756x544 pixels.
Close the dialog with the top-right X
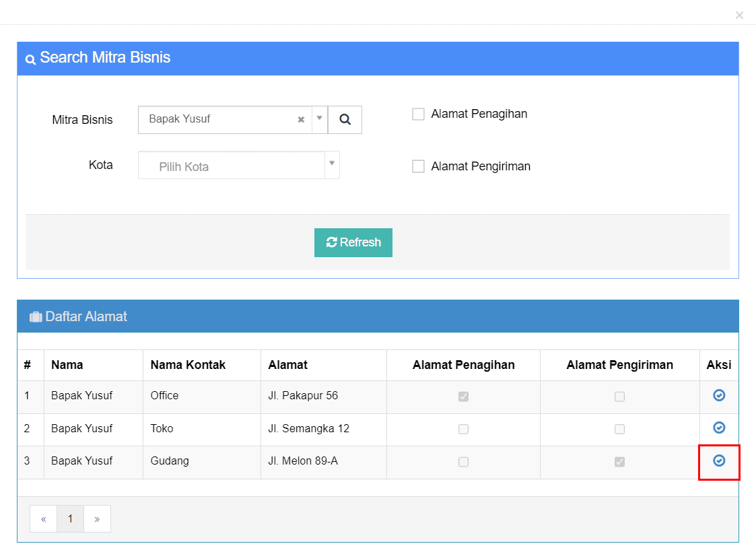pyautogui.click(x=739, y=15)
